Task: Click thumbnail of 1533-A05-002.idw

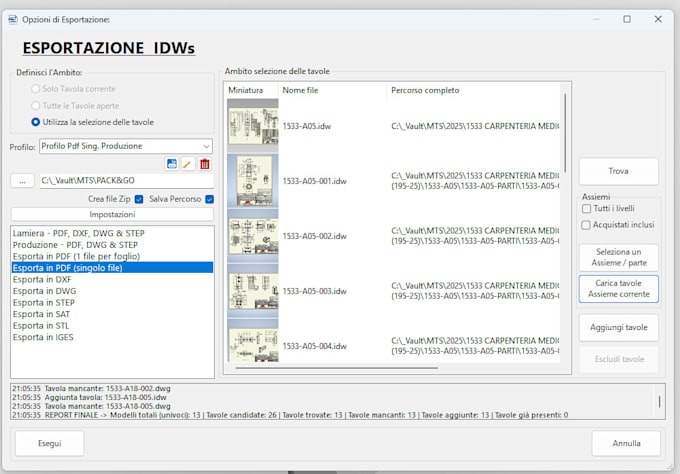Action: click(253, 236)
